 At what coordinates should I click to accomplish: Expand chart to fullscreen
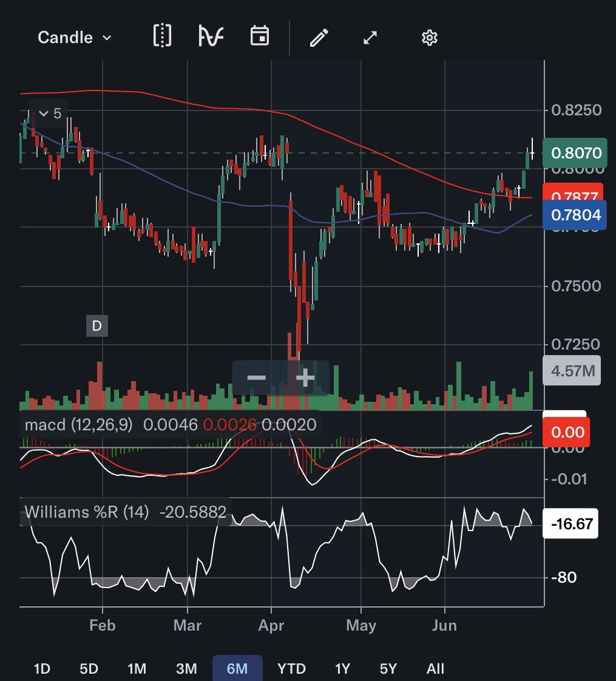(370, 38)
